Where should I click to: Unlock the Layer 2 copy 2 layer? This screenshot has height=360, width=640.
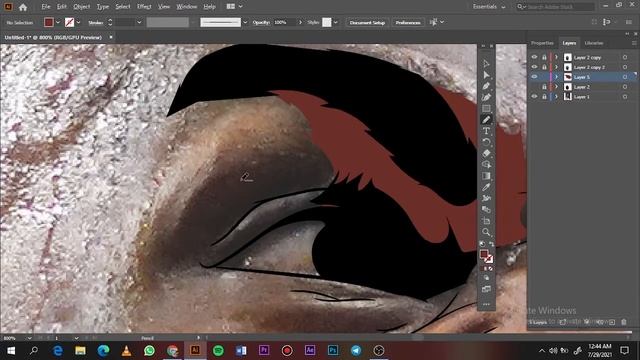(x=544, y=67)
